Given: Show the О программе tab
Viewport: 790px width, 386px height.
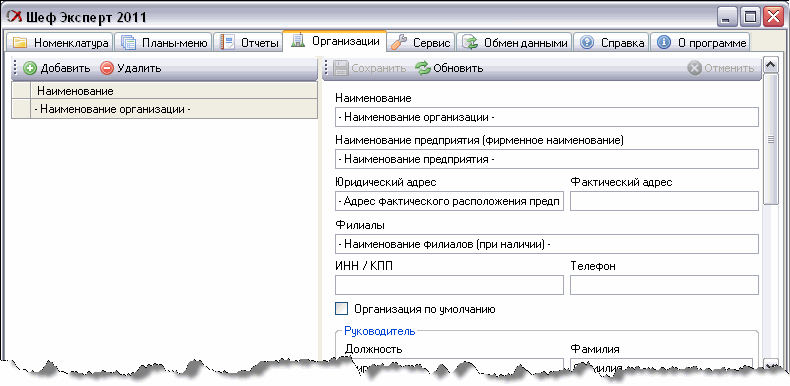Looking at the screenshot, I should tap(701, 43).
